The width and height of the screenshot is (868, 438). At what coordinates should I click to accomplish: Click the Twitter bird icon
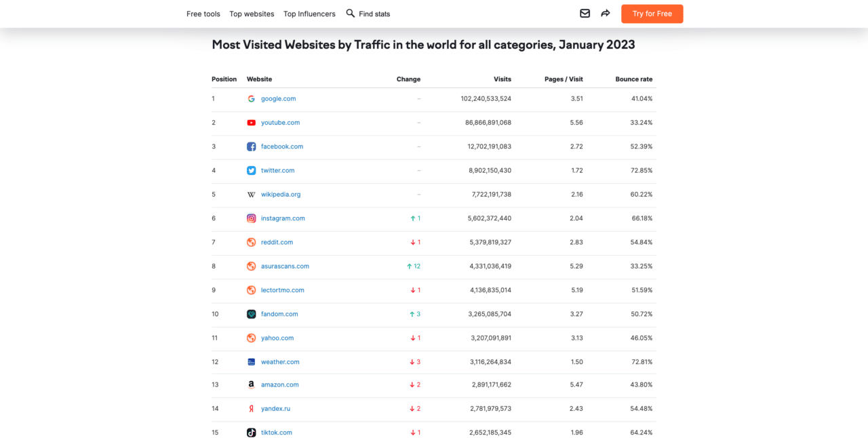tap(251, 170)
